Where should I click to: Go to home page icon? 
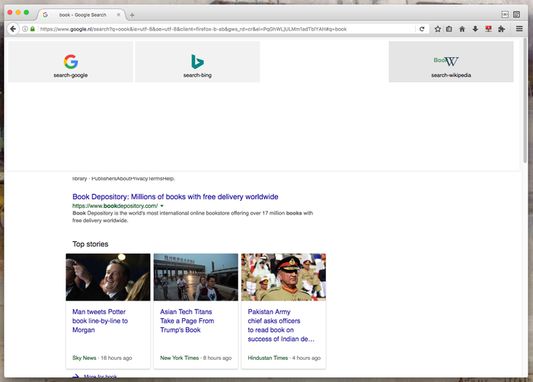tap(462, 29)
